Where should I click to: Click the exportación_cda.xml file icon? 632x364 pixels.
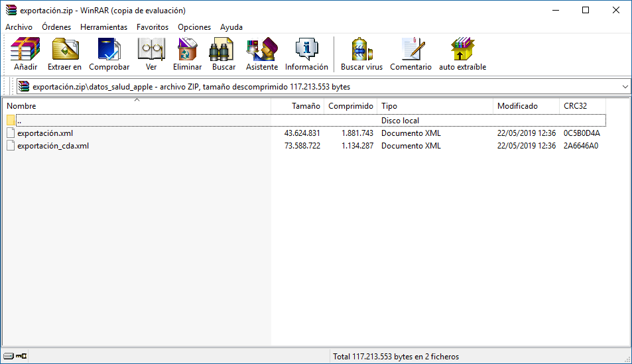click(11, 145)
